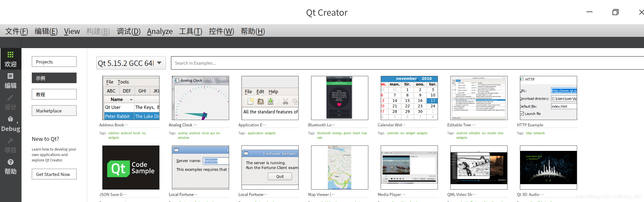Viewport: 644px width, 202px height.
Task: Open the HTTP Example thumbnail
Action: coord(548,98)
